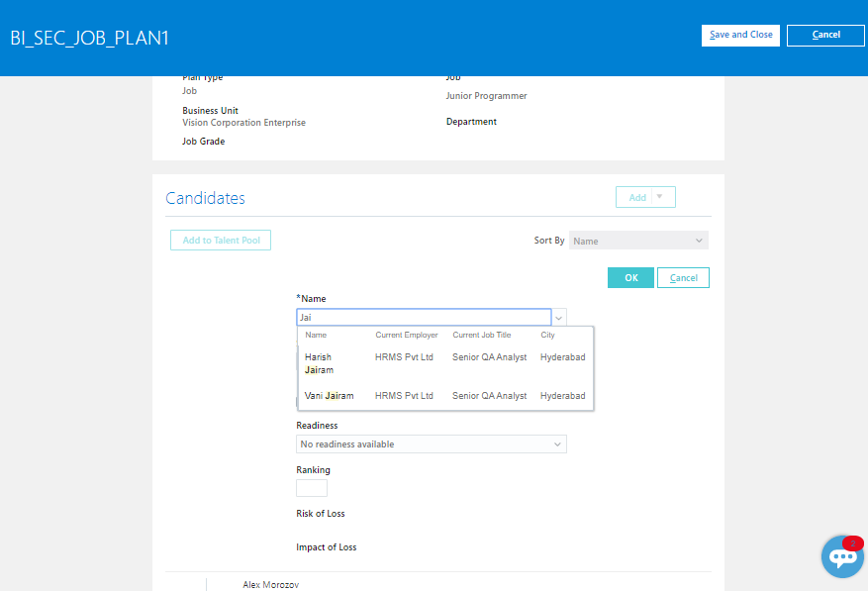Select Vani Jairam from the suggestions list
The image size is (868, 591).
[x=329, y=395]
